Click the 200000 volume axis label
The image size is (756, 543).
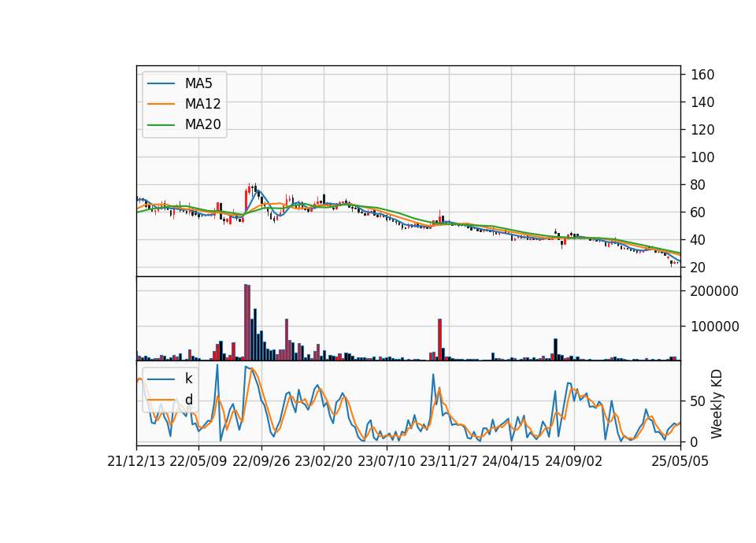[x=714, y=291]
